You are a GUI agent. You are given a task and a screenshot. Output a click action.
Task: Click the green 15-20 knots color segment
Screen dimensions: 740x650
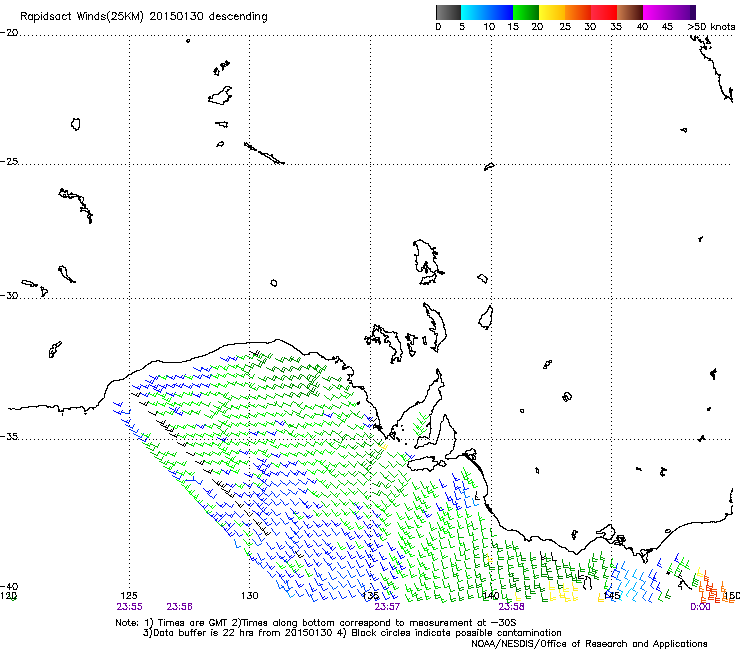click(526, 12)
